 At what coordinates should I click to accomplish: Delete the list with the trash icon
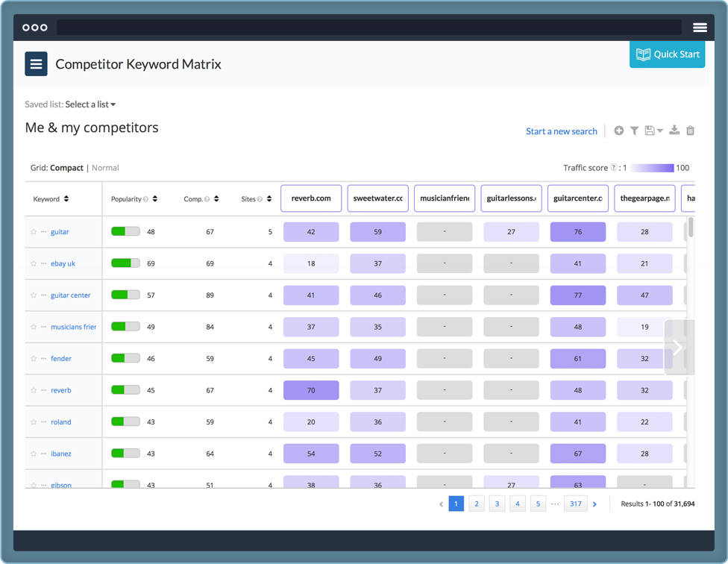[691, 131]
